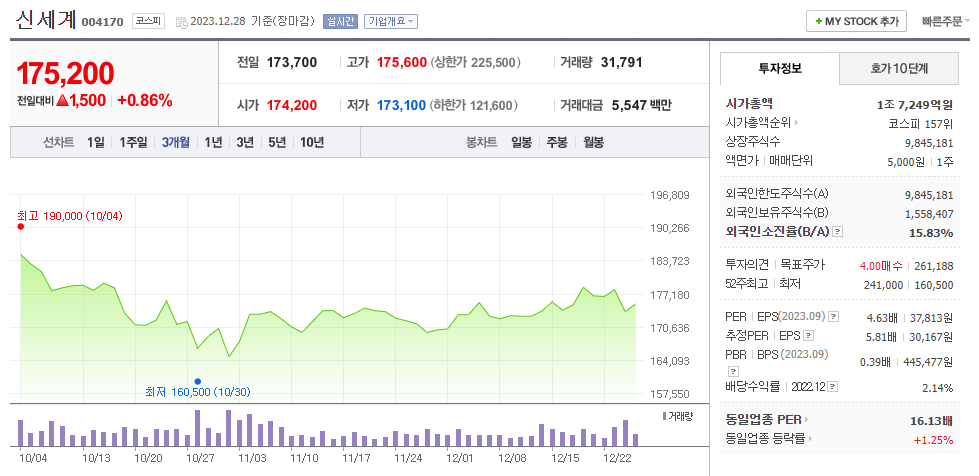Show the 주봉 candlestick chart
This screenshot has width=979, height=476.
pyautogui.click(x=557, y=142)
